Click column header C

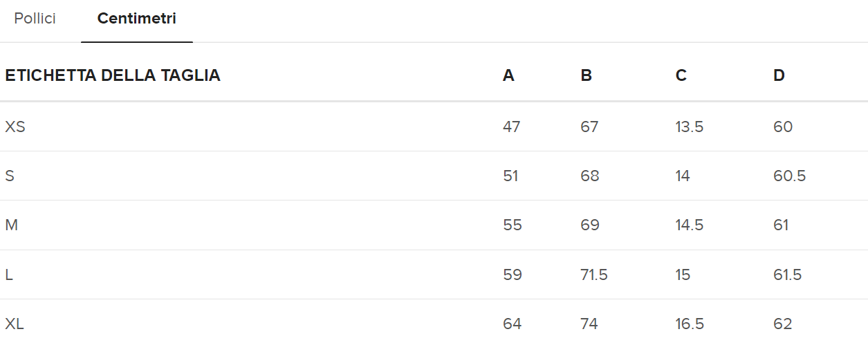pos(681,75)
